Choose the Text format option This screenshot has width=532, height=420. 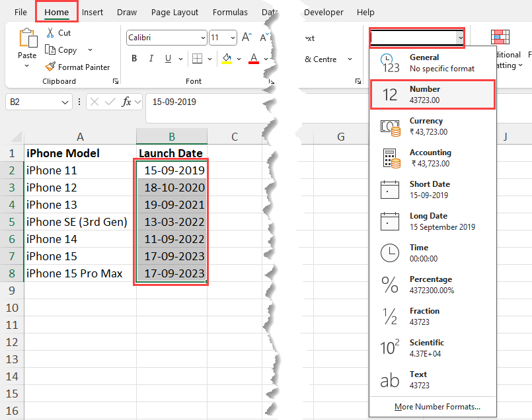point(433,380)
